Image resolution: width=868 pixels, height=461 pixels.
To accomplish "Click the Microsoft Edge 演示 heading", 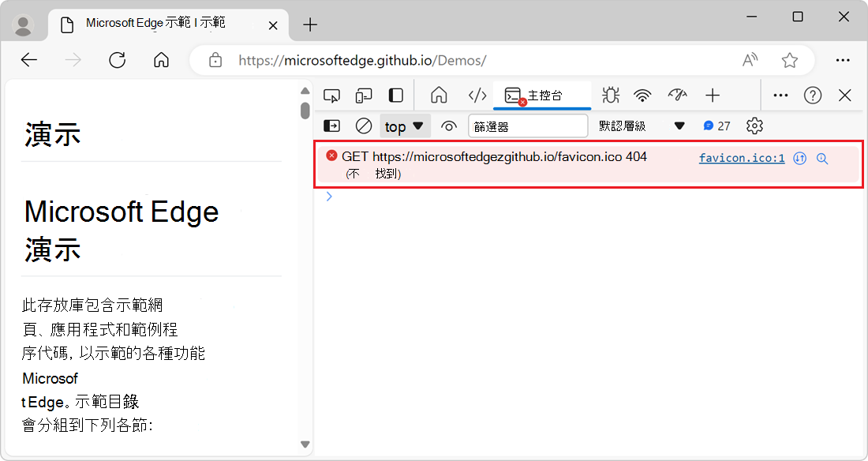I will [x=122, y=230].
